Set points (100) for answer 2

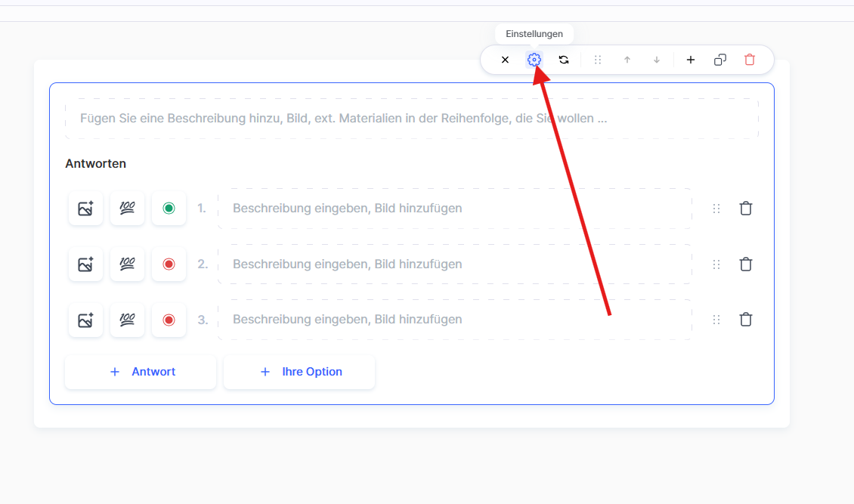tap(127, 264)
